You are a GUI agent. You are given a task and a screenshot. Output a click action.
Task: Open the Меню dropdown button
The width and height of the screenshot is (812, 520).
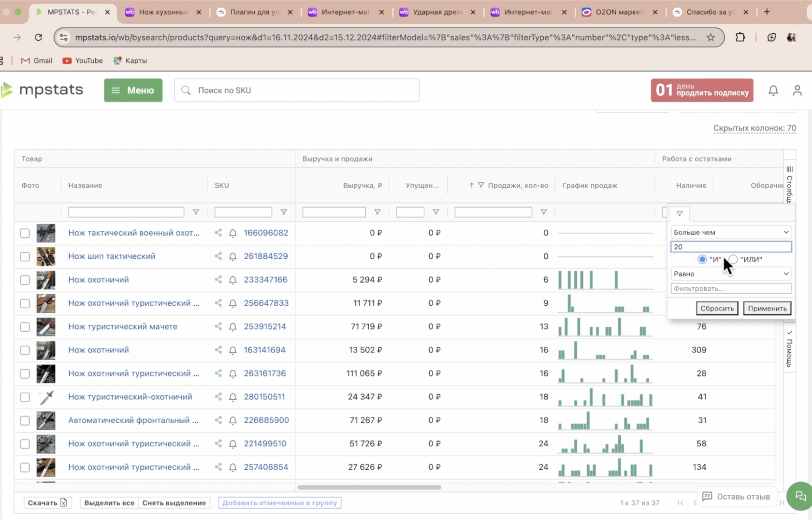point(133,90)
